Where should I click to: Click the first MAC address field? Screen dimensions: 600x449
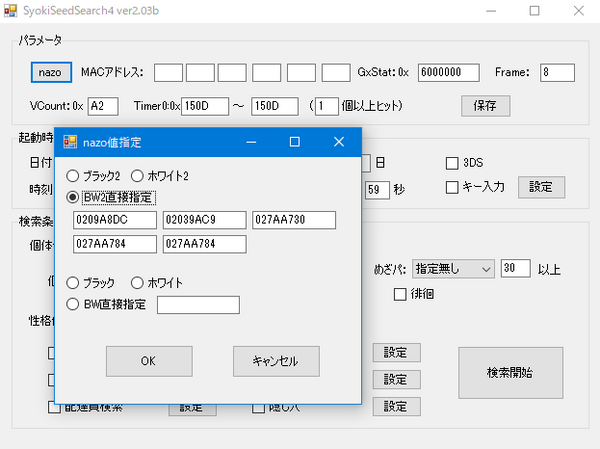168,73
